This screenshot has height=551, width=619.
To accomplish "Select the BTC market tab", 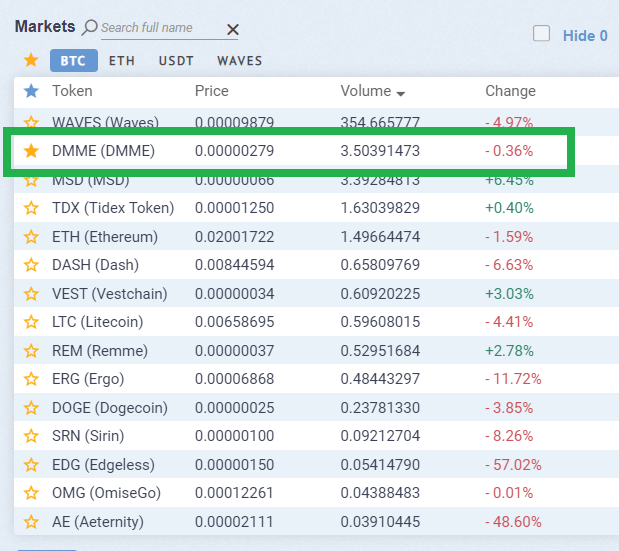I will (x=74, y=60).
